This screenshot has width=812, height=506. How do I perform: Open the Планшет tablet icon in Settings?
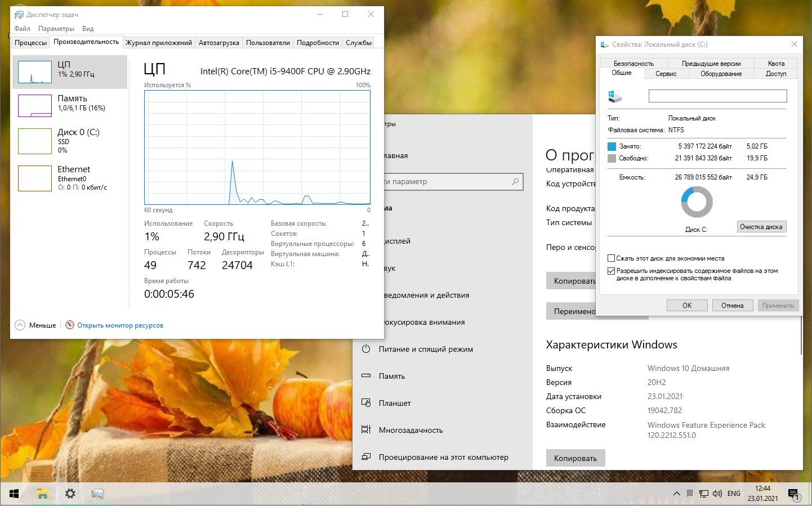tap(366, 403)
